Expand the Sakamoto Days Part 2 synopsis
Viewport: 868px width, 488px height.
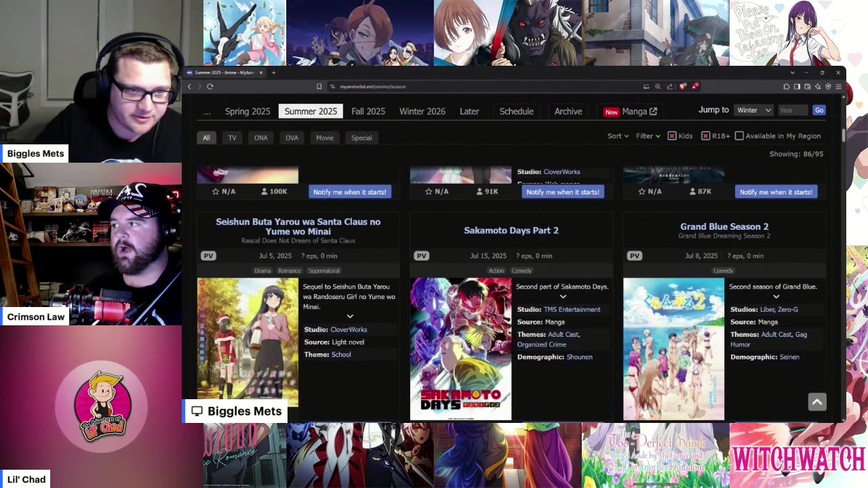point(563,296)
